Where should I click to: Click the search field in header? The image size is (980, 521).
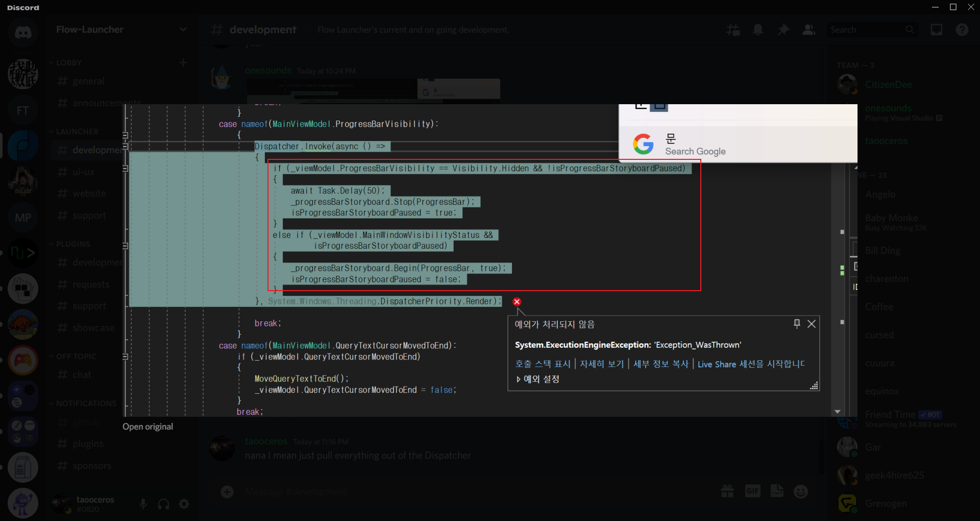pyautogui.click(x=872, y=30)
